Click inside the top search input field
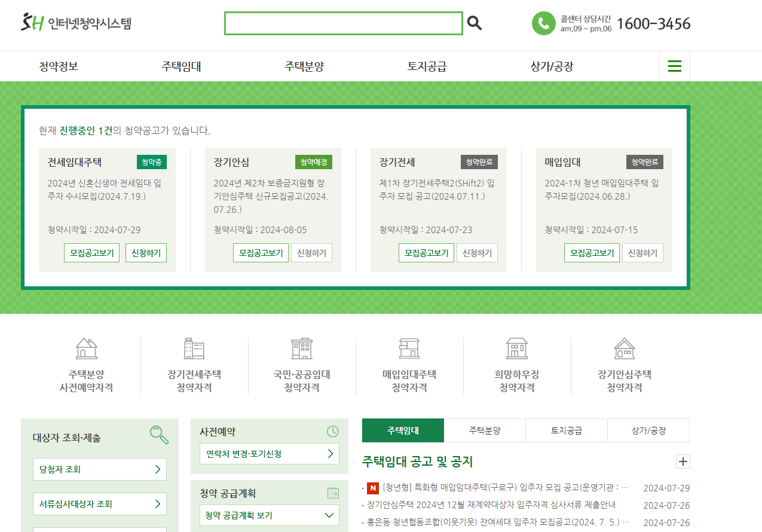The image size is (762, 532). (343, 23)
